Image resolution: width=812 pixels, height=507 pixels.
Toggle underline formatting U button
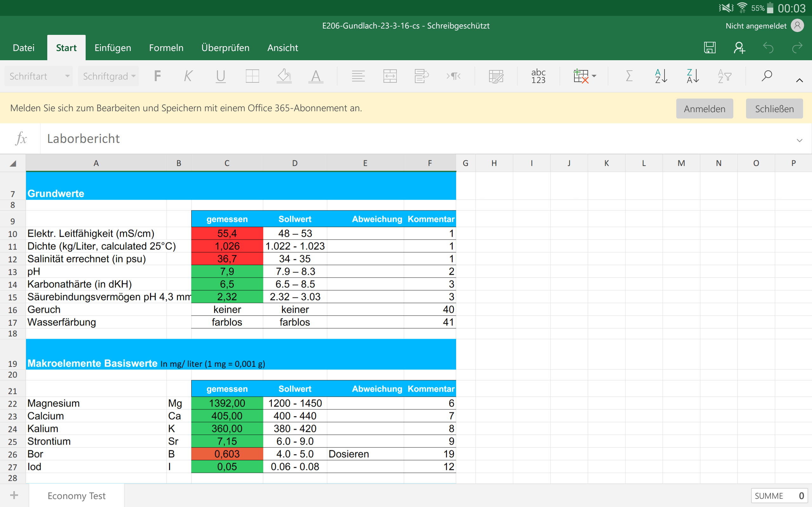tap(220, 76)
